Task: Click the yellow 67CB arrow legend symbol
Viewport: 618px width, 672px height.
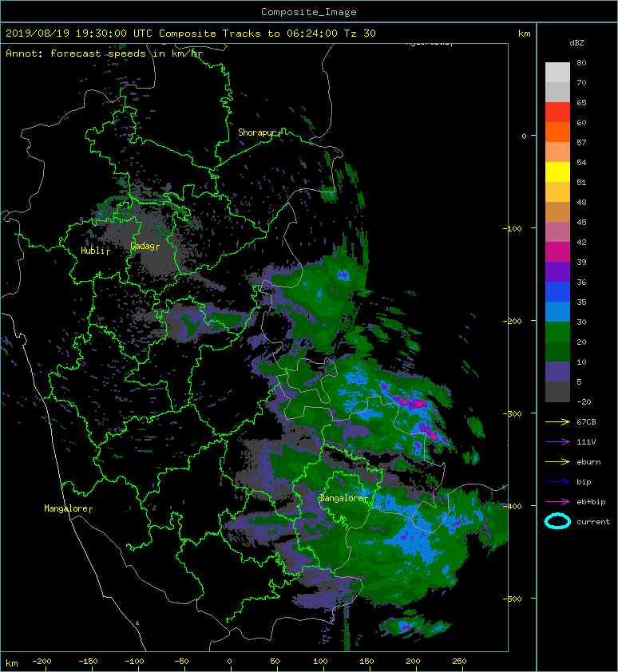Action: click(557, 421)
